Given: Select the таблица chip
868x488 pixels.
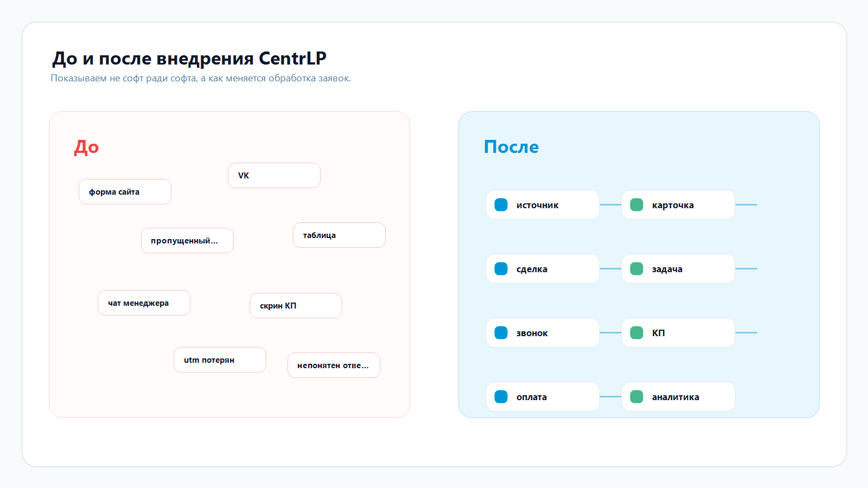Looking at the screenshot, I should pyautogui.click(x=339, y=235).
